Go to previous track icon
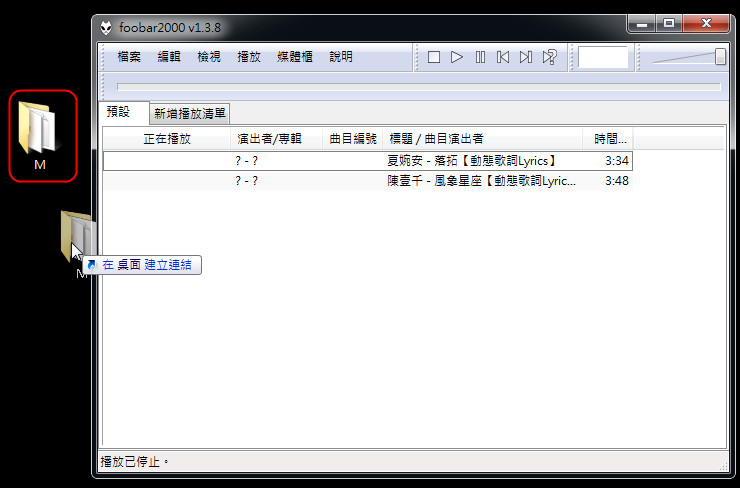This screenshot has width=740, height=488. [x=503, y=57]
